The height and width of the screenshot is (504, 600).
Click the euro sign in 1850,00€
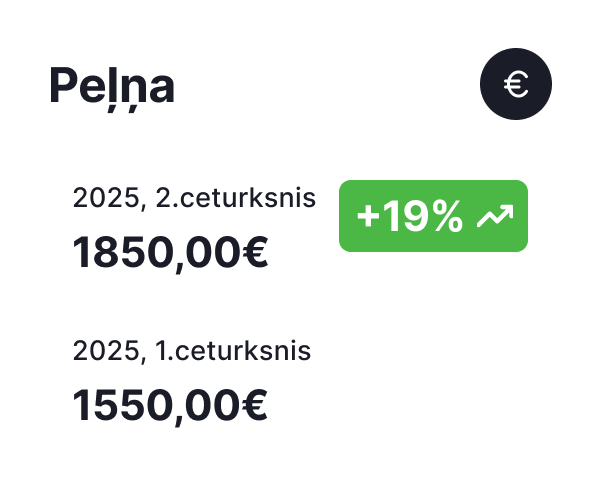click(x=255, y=253)
